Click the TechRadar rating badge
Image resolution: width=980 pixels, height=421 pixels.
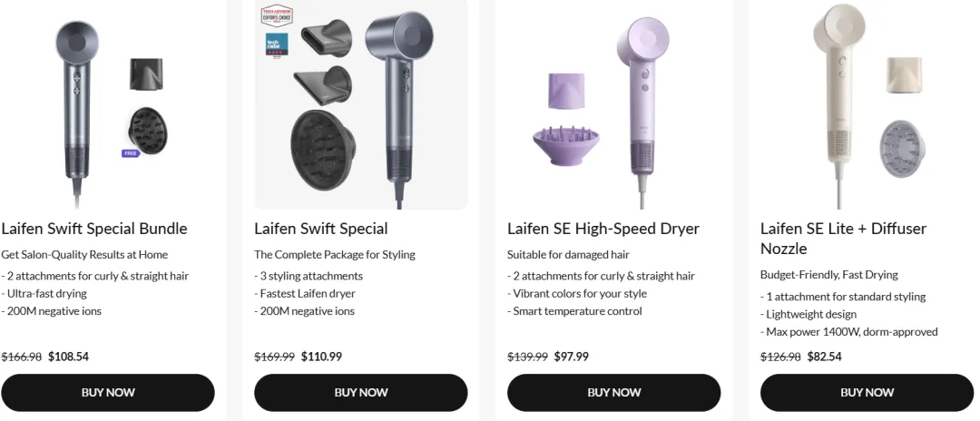[x=277, y=44]
